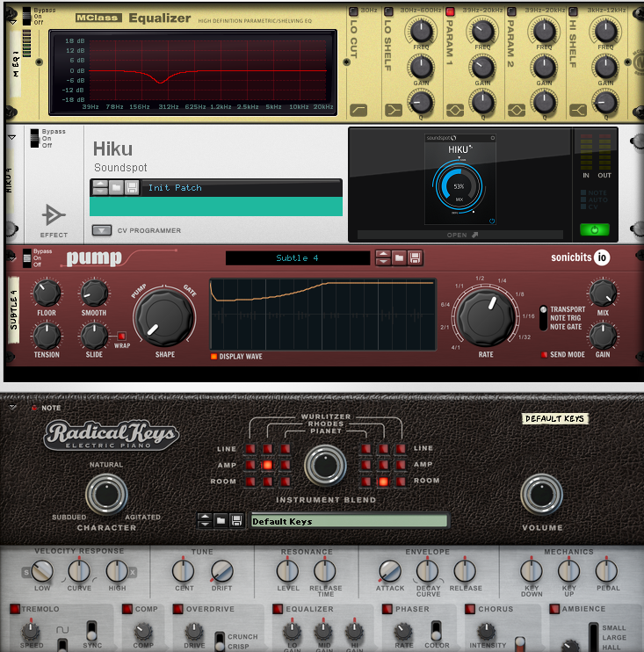Adjust the Character knob
The width and height of the screenshot is (644, 652).
(x=106, y=495)
